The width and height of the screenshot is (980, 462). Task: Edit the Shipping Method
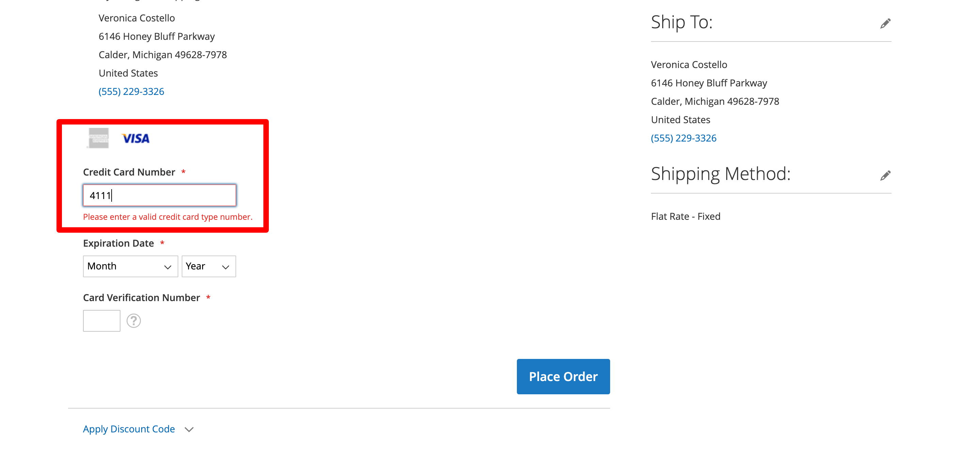click(x=885, y=175)
